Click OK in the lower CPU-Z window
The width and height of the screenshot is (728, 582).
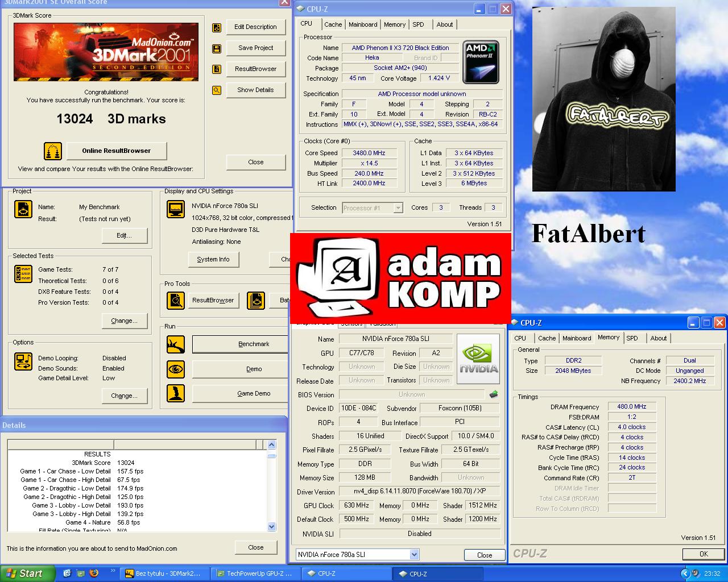click(704, 554)
